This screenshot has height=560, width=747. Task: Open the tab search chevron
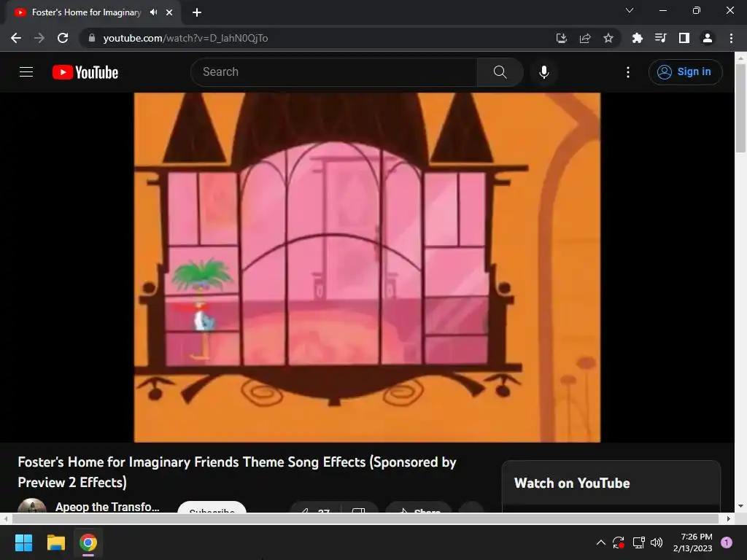pyautogui.click(x=630, y=10)
